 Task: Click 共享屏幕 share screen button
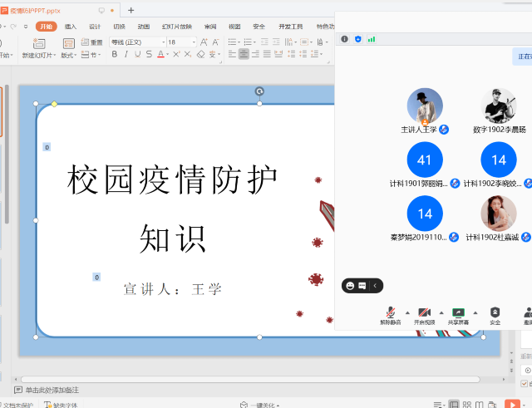coord(458,316)
